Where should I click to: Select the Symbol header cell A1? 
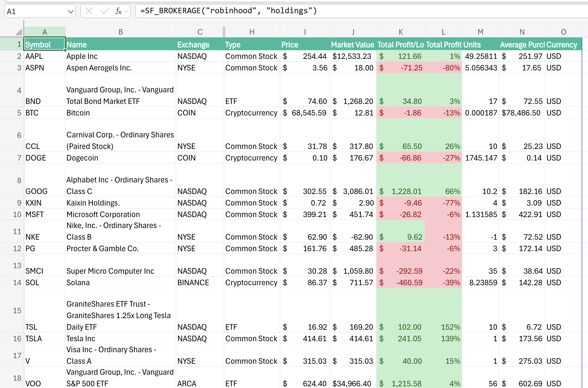coord(45,44)
